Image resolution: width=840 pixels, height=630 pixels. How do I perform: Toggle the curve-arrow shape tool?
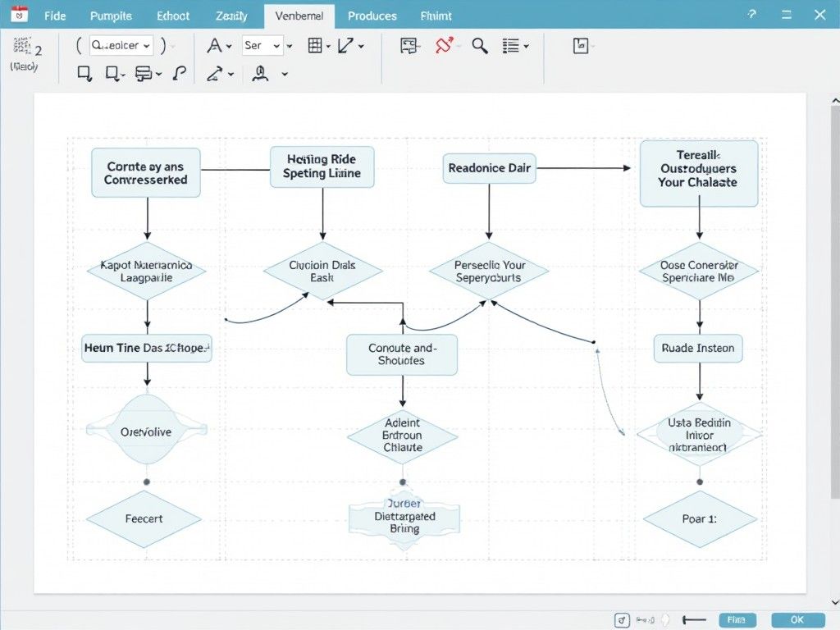point(215,74)
